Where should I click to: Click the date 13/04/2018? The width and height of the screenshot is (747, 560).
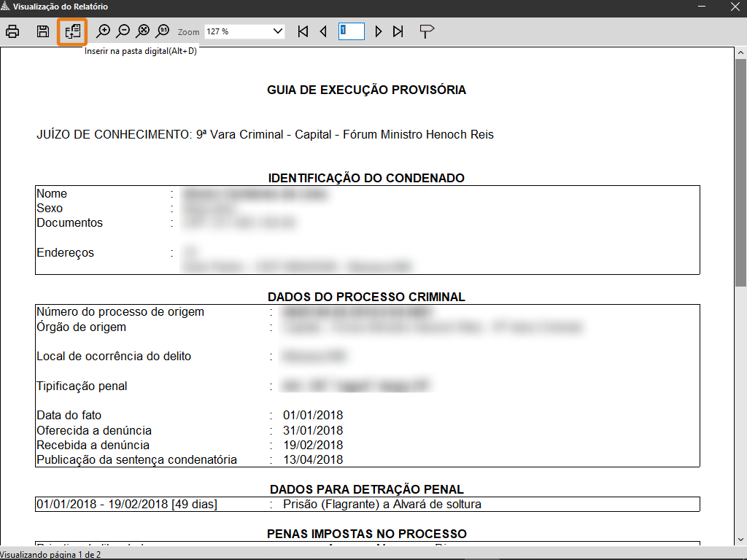click(313, 460)
